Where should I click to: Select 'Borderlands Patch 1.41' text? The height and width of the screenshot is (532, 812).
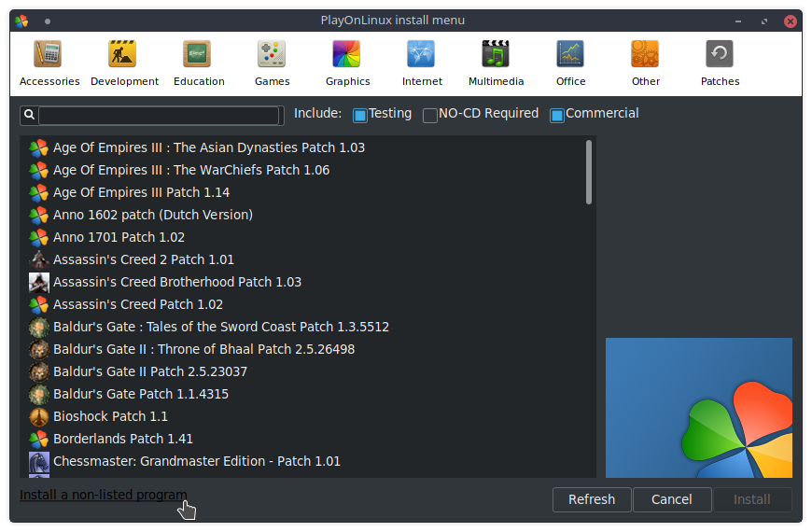122,440
